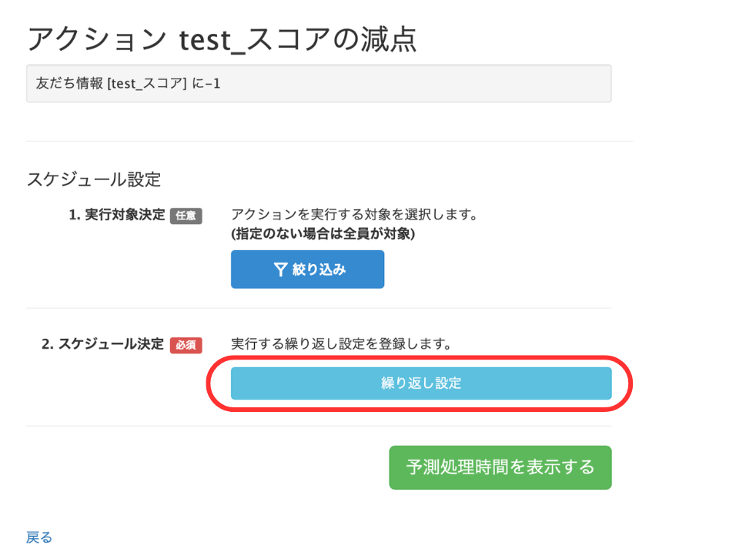Click test_スコアの減点 in the page title

(x=298, y=38)
